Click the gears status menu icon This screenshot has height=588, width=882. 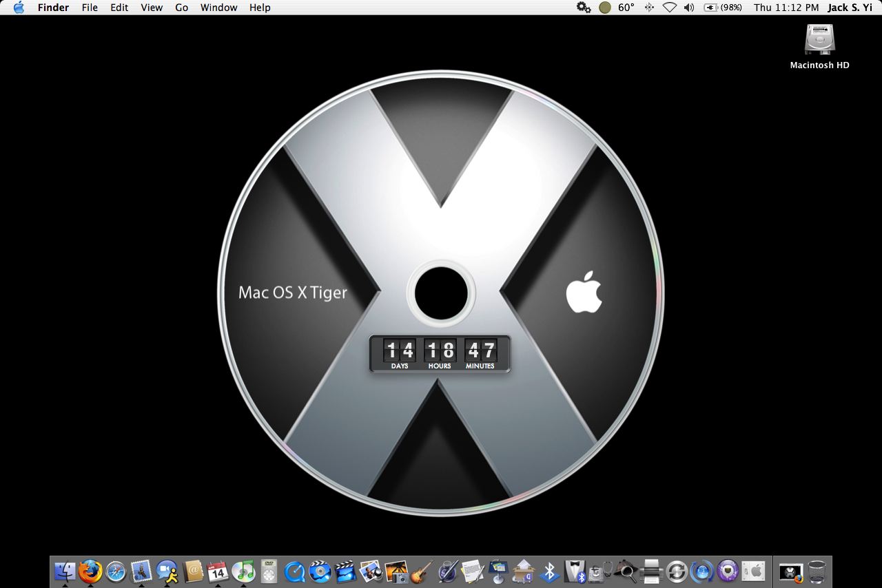click(584, 8)
